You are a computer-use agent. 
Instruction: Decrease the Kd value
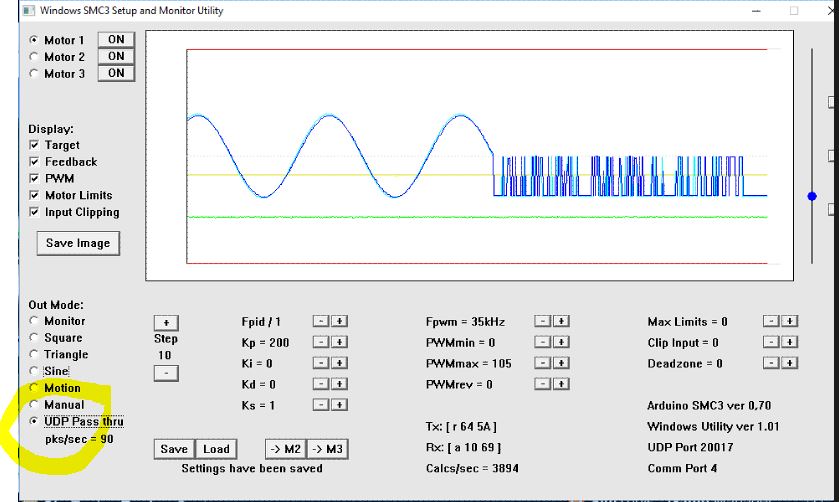[321, 384]
